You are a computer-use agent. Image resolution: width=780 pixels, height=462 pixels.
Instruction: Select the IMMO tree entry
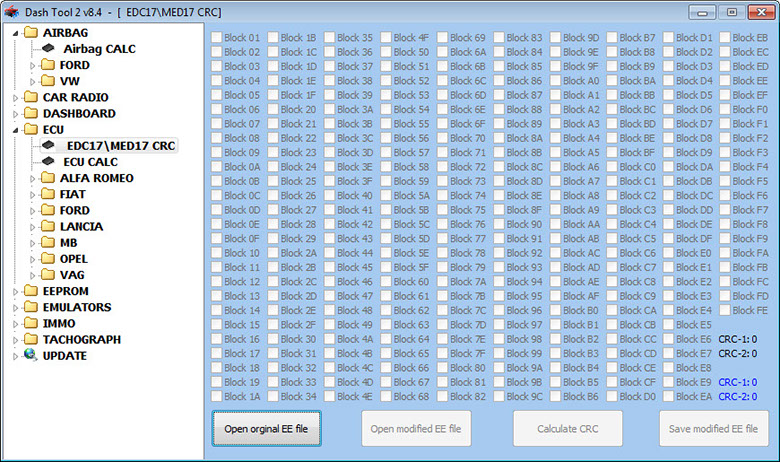59,324
